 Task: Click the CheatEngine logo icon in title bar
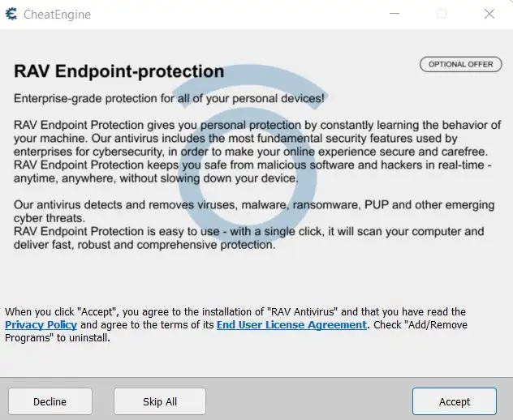[x=11, y=14]
